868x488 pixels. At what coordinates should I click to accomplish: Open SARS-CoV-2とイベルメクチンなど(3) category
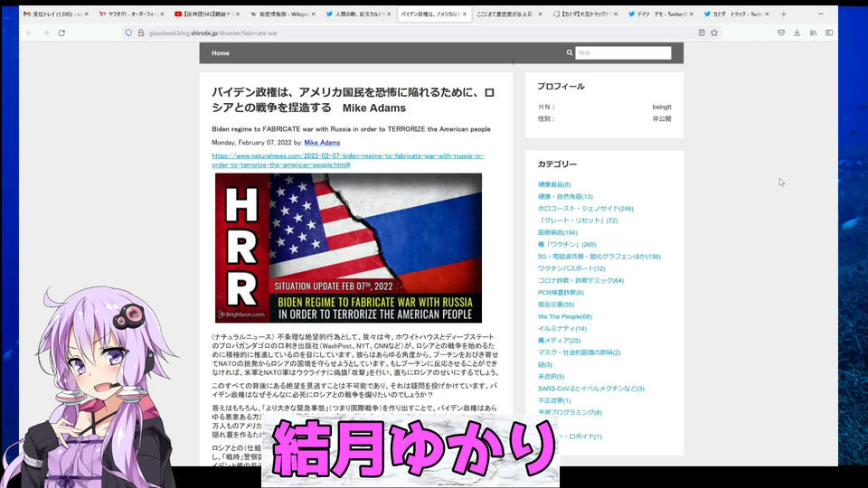coord(590,389)
